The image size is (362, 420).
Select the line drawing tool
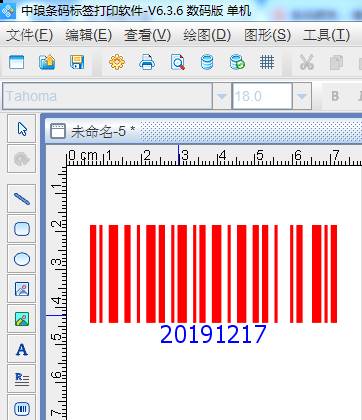coord(22,199)
